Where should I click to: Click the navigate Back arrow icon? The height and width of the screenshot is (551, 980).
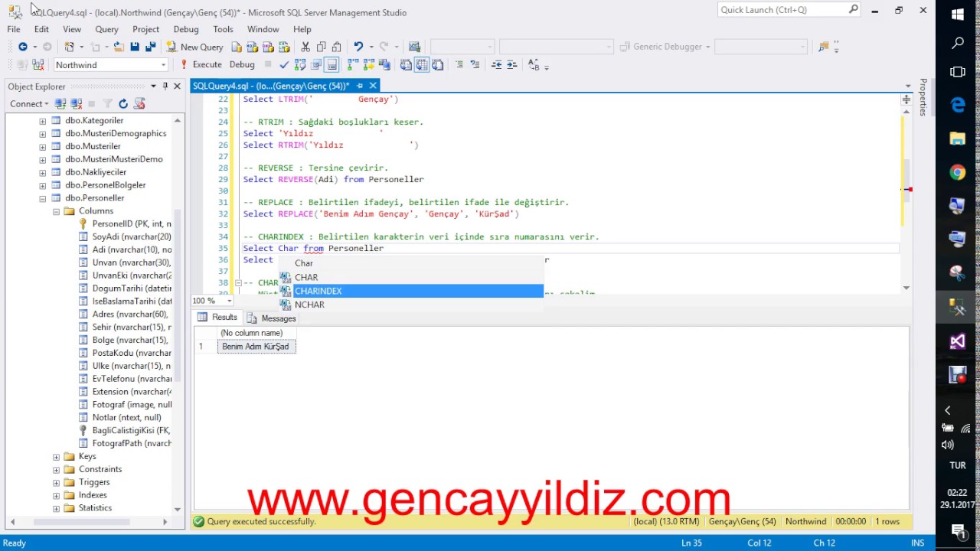coord(23,47)
